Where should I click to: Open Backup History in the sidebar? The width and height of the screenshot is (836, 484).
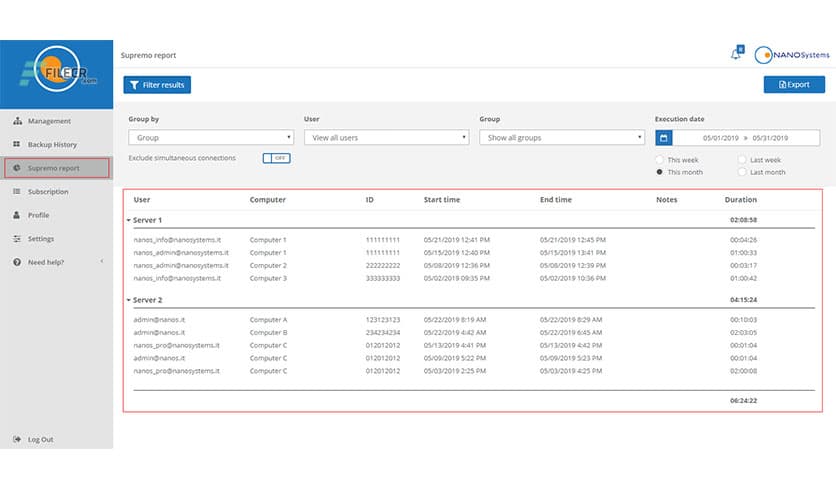coord(52,144)
